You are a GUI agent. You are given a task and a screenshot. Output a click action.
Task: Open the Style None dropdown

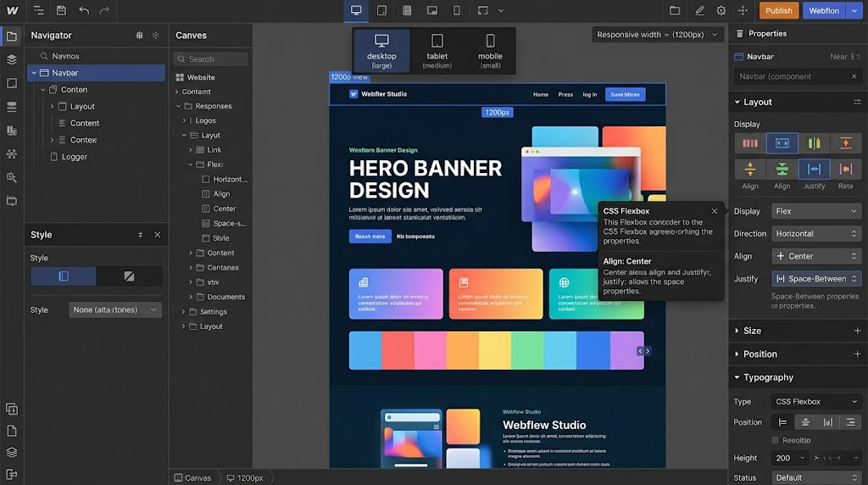pos(115,310)
